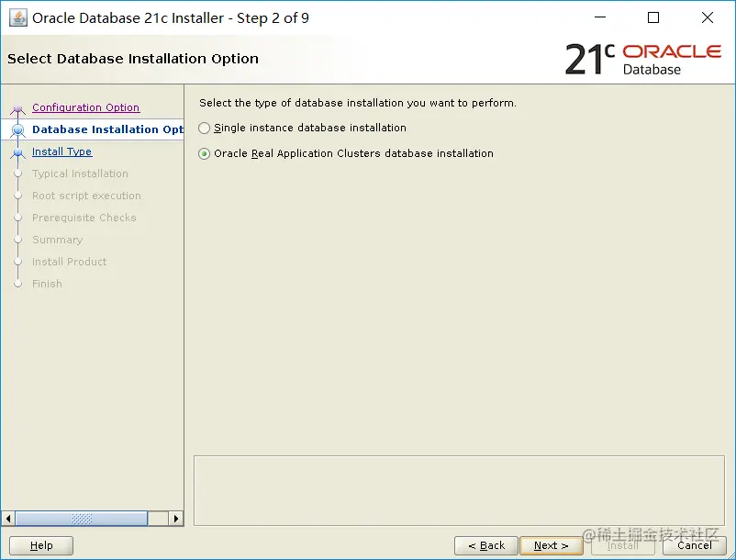Click the sidebar scroll left arrow

[x=8, y=519]
